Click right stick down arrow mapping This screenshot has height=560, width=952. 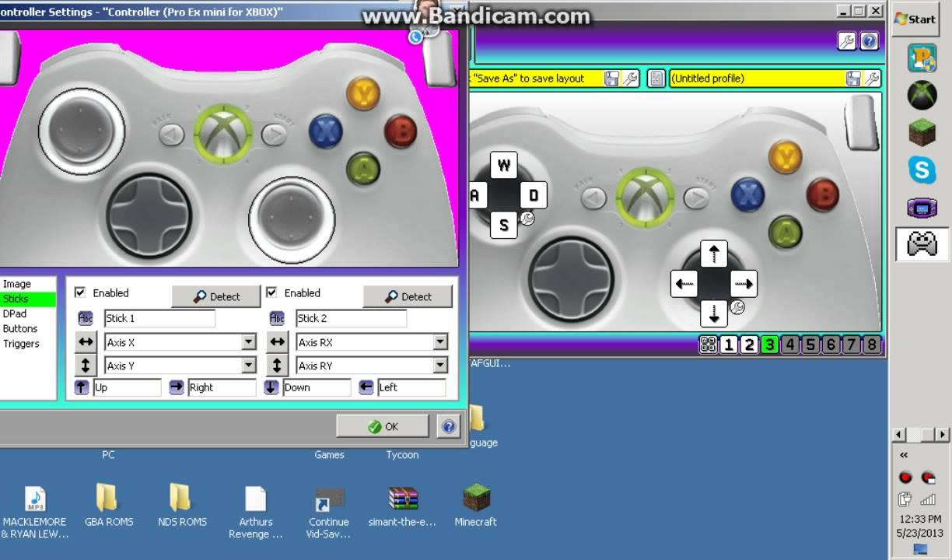click(x=714, y=313)
